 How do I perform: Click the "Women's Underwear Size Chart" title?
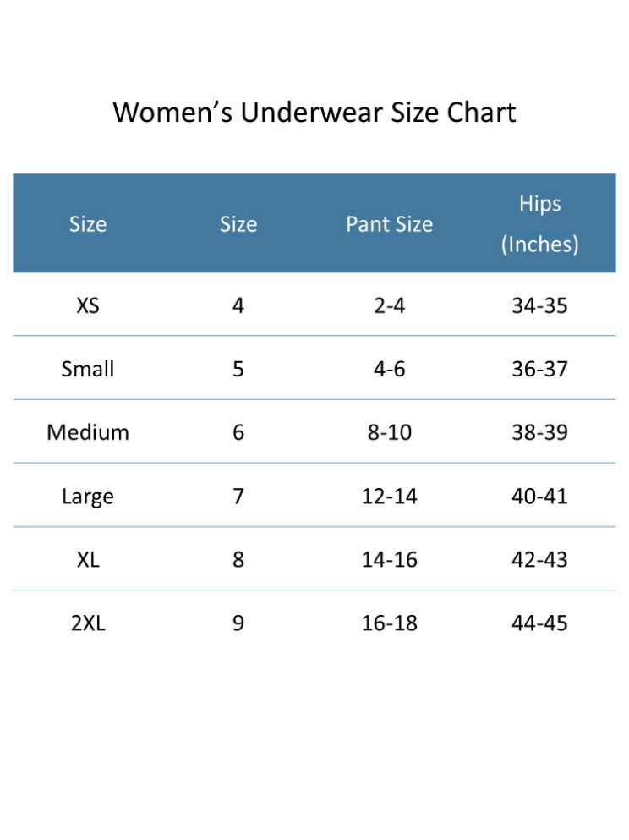coord(314,113)
